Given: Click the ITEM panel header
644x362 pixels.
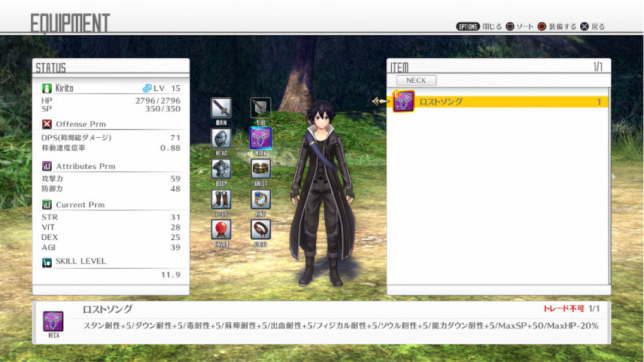Looking at the screenshot, I should coord(399,68).
